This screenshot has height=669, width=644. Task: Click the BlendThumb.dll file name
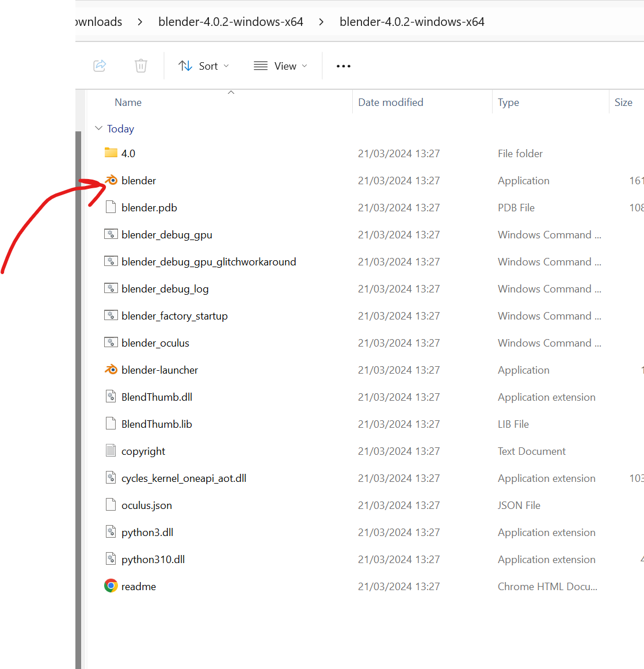[157, 397]
